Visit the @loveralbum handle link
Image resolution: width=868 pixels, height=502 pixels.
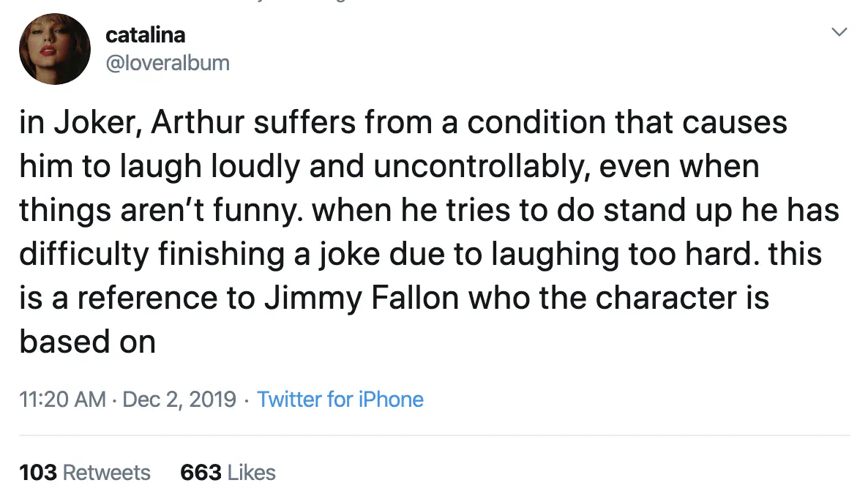point(168,63)
